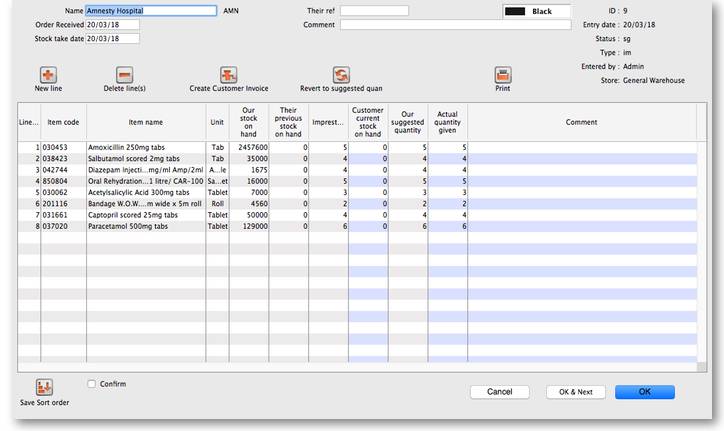Sort by Item code column header

tap(63, 123)
